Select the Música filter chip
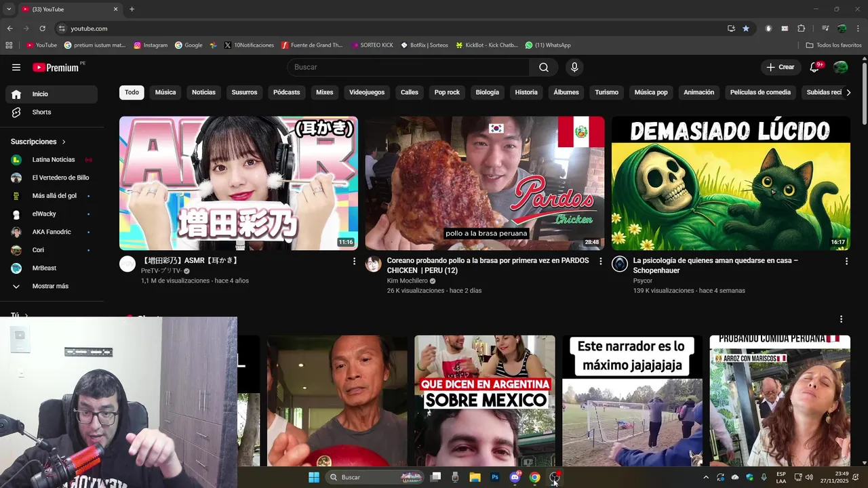This screenshot has width=868, height=488. 165,92
